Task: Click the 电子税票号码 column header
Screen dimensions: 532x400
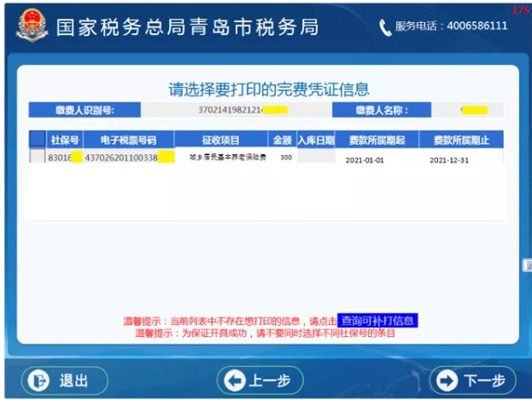Action: (x=129, y=139)
